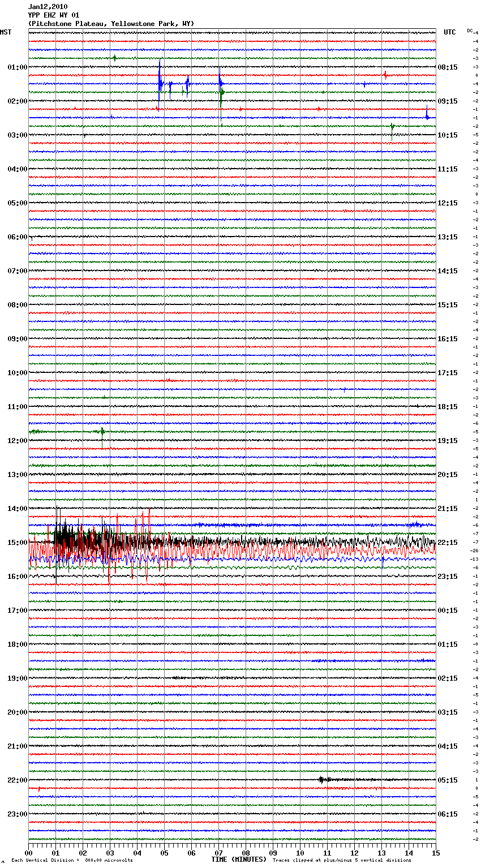Click the 05:00 MST time label
Image resolution: width=481 pixels, height=868 pixels.
(x=18, y=203)
